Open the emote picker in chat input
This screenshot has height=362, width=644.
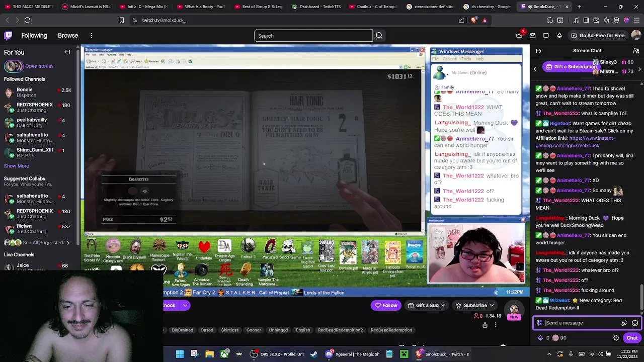click(x=635, y=323)
